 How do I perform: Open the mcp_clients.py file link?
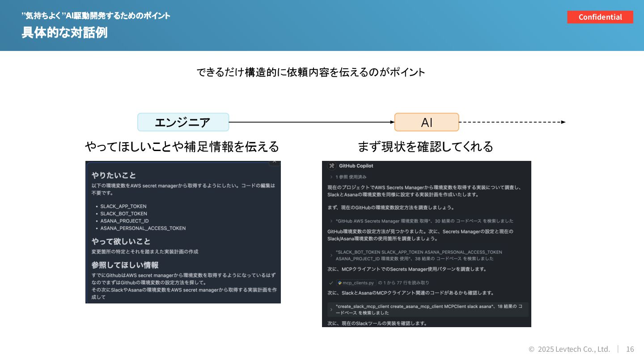pyautogui.click(x=356, y=283)
